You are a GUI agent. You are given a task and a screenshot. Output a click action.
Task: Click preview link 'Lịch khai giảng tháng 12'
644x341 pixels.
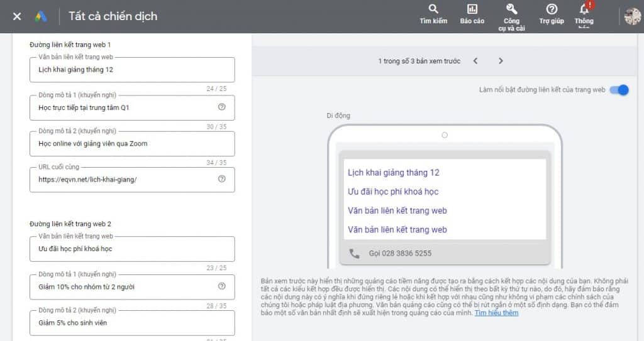[394, 173]
